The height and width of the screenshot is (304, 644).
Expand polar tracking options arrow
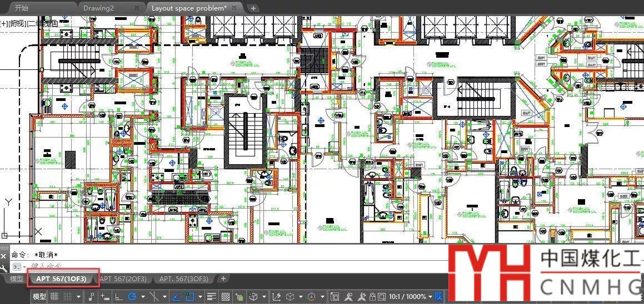pos(142,297)
